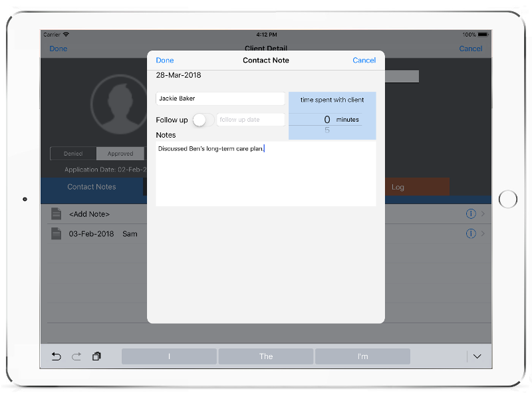The height and width of the screenshot is (399, 532).
Task: Select the Approved status segment
Action: tap(120, 154)
